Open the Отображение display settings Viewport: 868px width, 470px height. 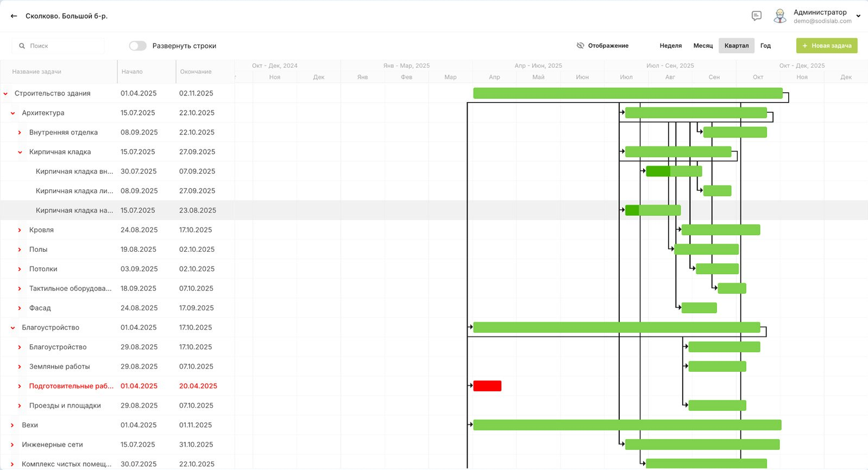pyautogui.click(x=608, y=46)
